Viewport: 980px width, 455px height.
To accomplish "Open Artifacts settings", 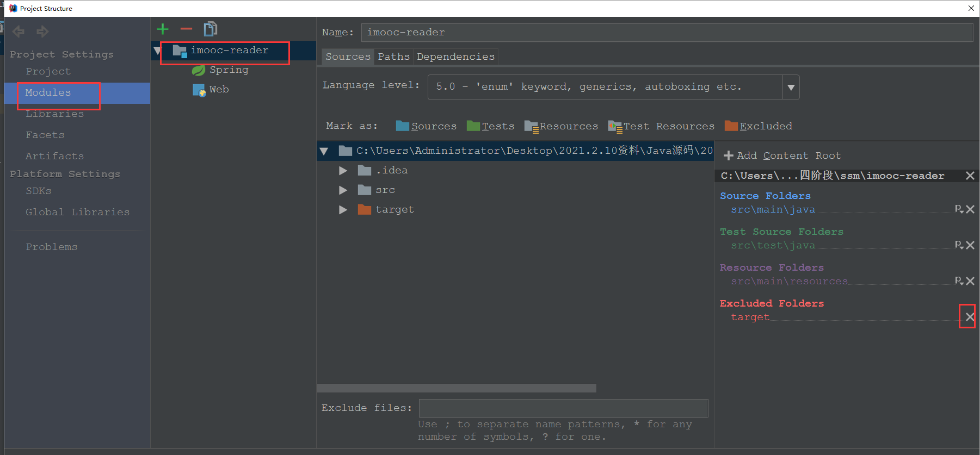I will point(54,157).
